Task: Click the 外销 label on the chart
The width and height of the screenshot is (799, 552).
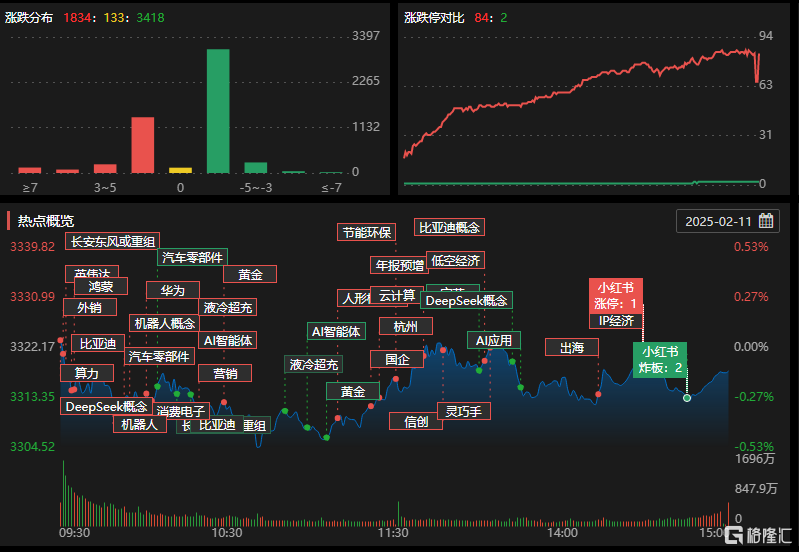Action: pyautogui.click(x=90, y=307)
